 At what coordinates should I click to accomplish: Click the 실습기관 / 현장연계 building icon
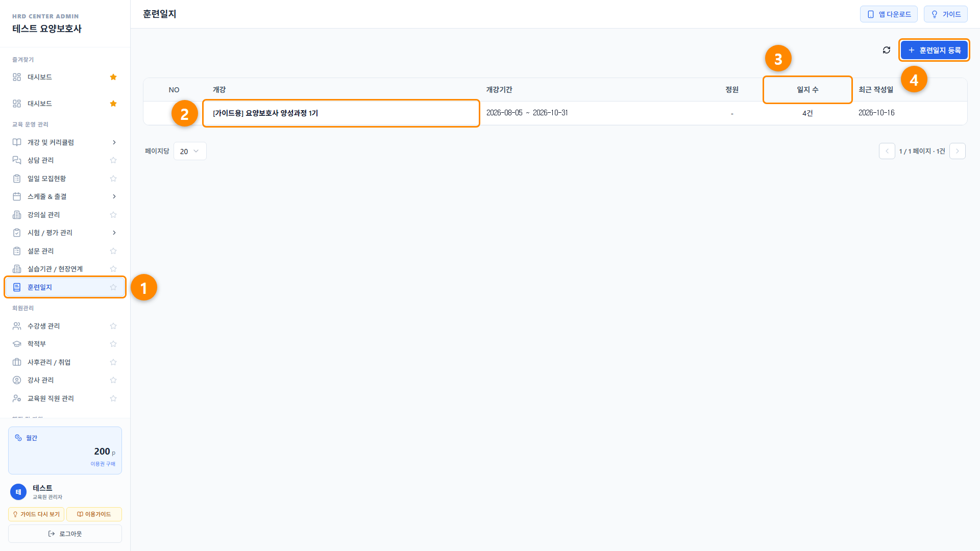pyautogui.click(x=17, y=269)
